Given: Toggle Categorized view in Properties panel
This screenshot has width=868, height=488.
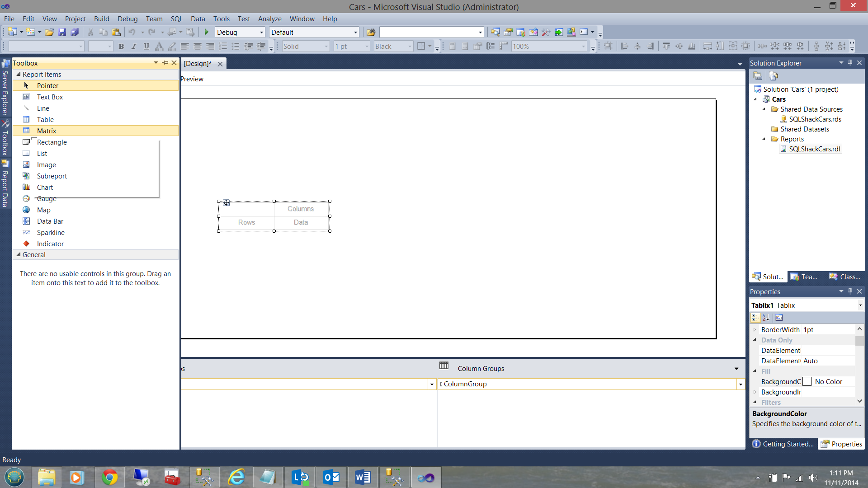Looking at the screenshot, I should coord(755,318).
